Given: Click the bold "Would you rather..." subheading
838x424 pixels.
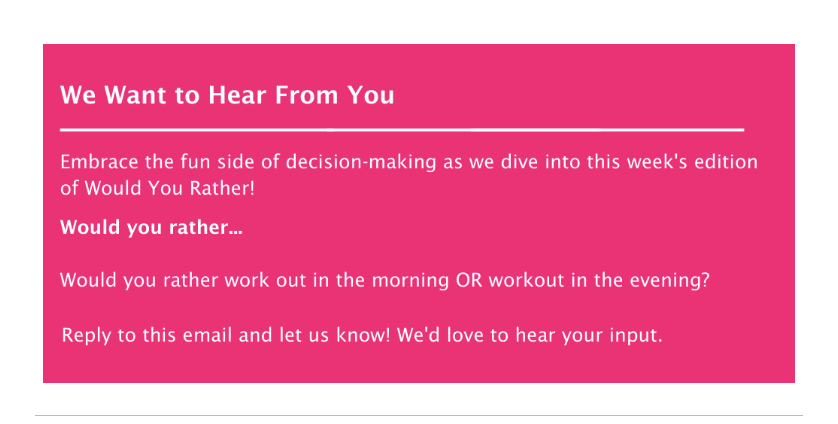Looking at the screenshot, I should pos(151,228).
